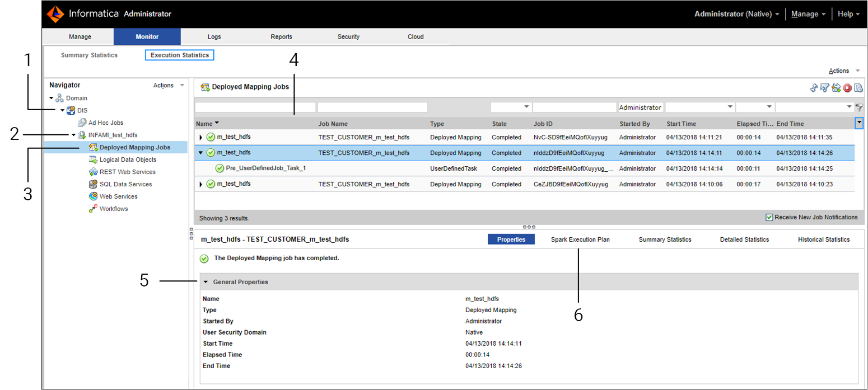Collapse the selected m_test_hdfs job row
This screenshot has width=868, height=390.
pos(201,153)
